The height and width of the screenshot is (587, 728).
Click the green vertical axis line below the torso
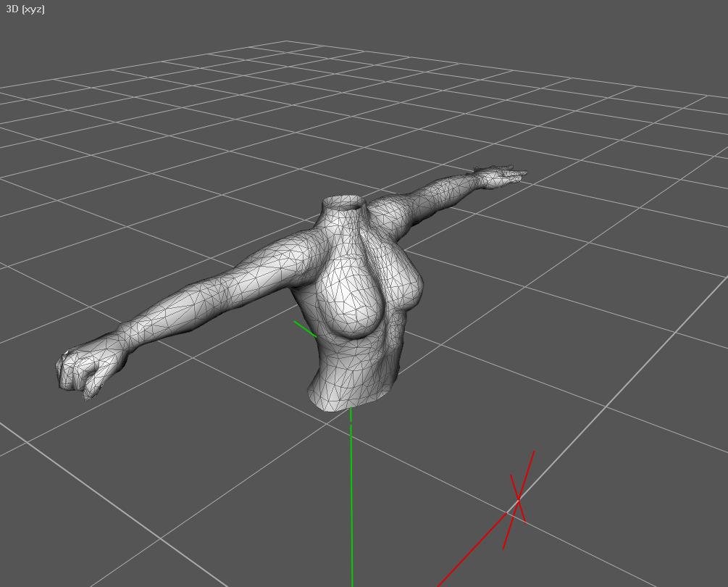tap(351, 497)
